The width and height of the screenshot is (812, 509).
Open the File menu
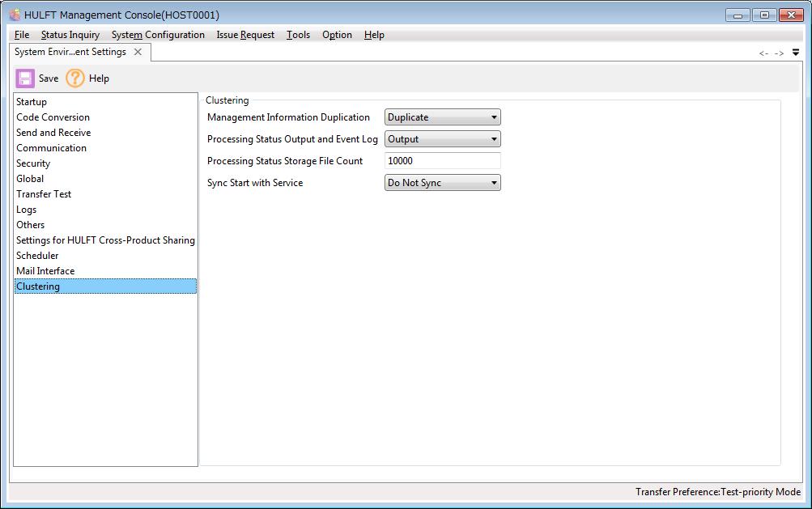[x=22, y=35]
